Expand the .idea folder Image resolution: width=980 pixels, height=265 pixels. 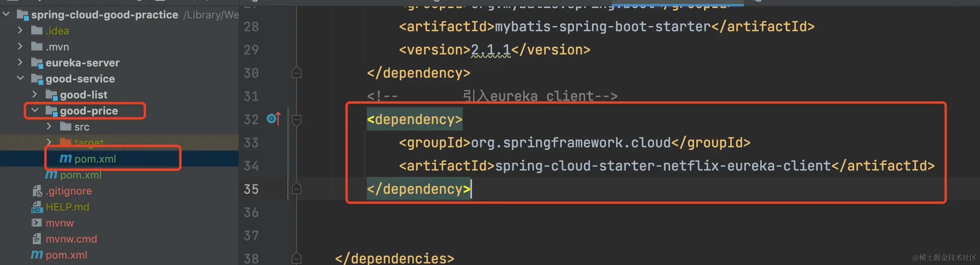pyautogui.click(x=20, y=30)
